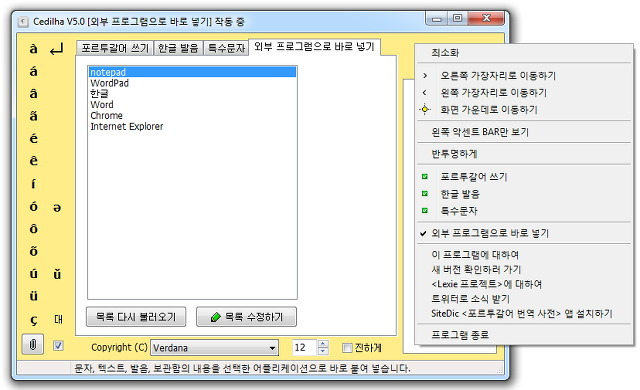This screenshot has height=390, width=640.
Task: Choose 오른쪽 가장자리로 이동하기 menu item
Action: point(524,75)
